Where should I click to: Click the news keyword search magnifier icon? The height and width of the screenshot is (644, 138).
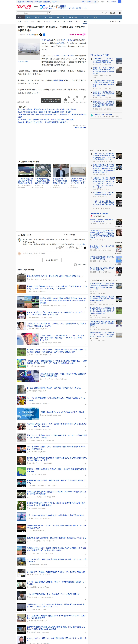point(49,13)
